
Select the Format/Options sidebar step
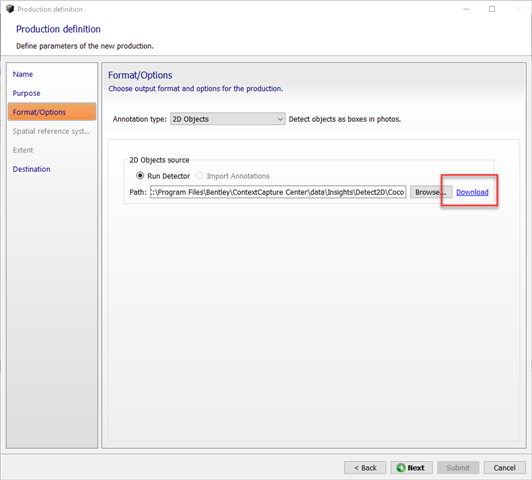52,112
